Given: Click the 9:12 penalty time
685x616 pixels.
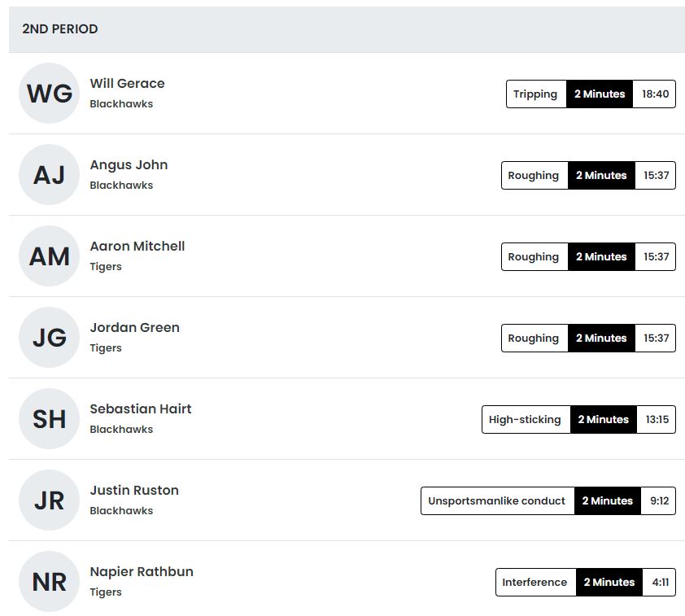Looking at the screenshot, I should point(659,500).
